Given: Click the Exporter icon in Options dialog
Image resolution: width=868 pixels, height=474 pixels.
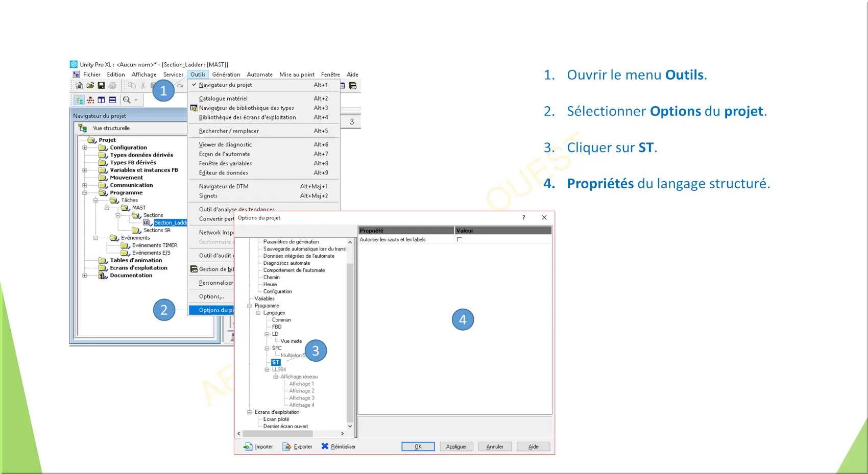Looking at the screenshot, I should pos(287,446).
